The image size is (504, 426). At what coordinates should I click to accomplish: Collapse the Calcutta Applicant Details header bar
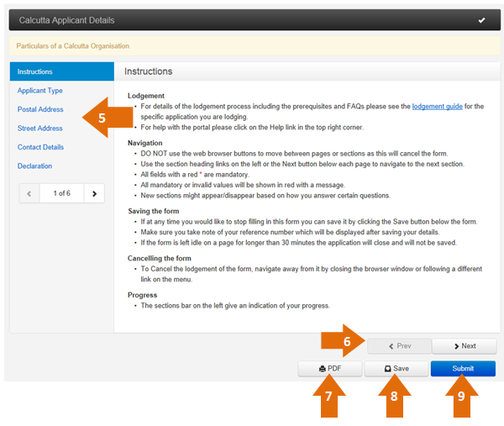click(x=255, y=20)
